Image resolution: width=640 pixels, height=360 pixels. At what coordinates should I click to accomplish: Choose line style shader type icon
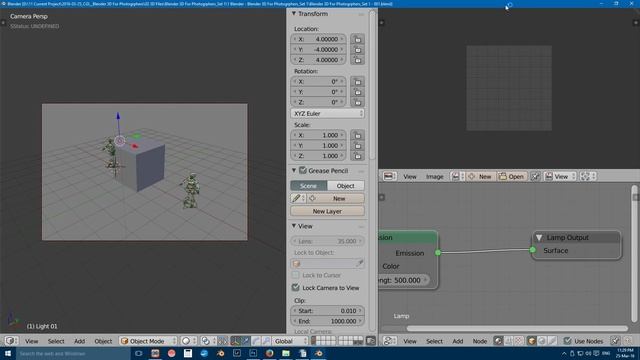(552, 341)
